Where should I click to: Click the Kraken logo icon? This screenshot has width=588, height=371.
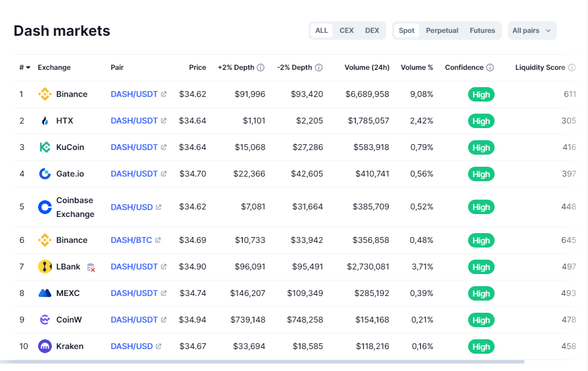(45, 347)
